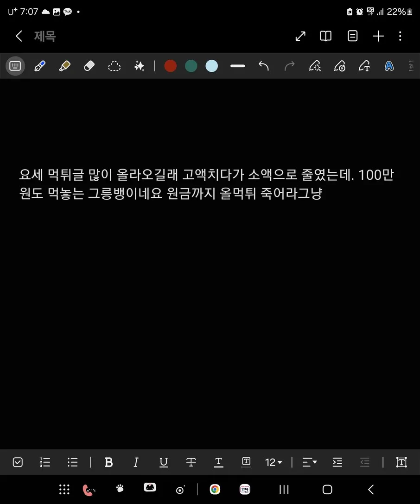
Task: Redo the last action
Action: (x=289, y=66)
